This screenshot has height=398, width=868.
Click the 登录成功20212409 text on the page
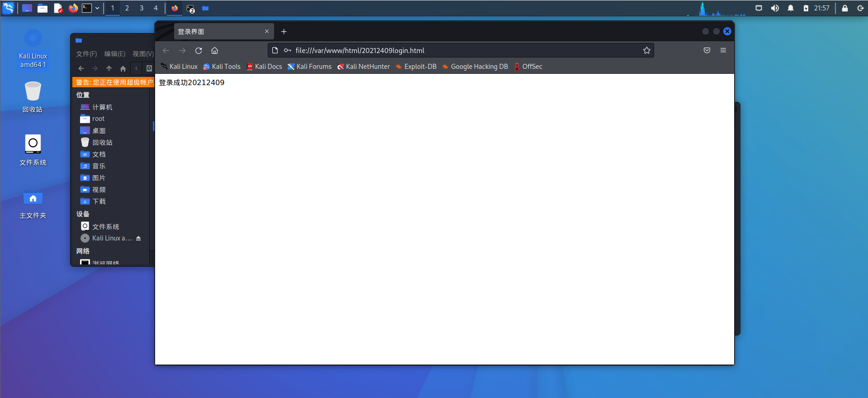tap(191, 82)
